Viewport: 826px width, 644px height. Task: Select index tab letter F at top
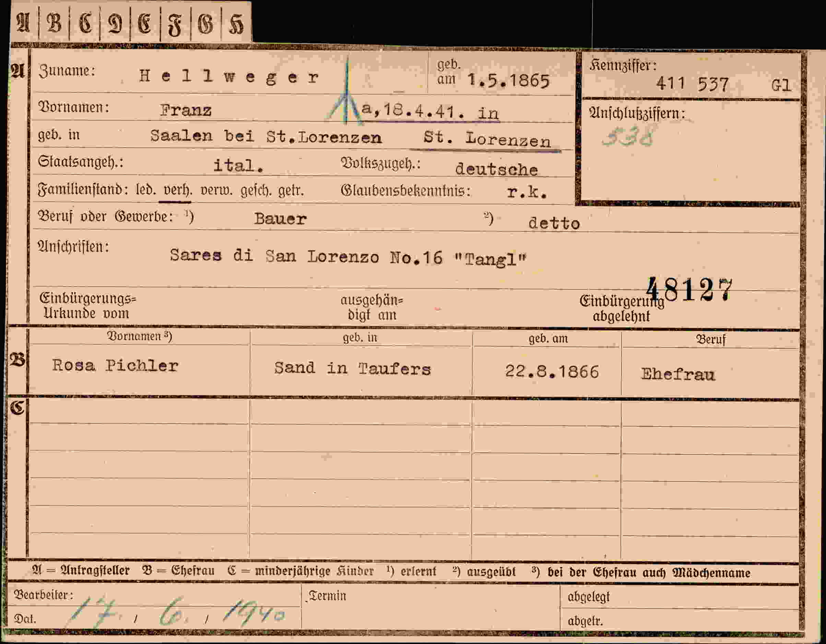[175, 24]
